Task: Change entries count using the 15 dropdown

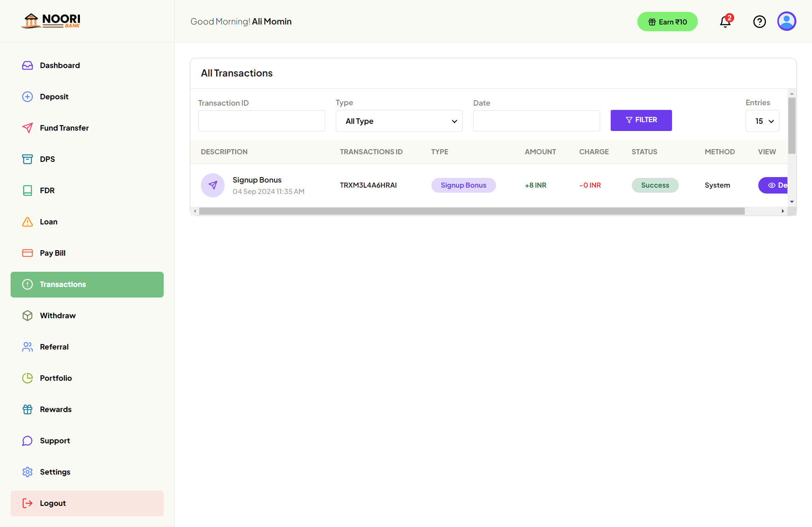Action: pos(763,121)
